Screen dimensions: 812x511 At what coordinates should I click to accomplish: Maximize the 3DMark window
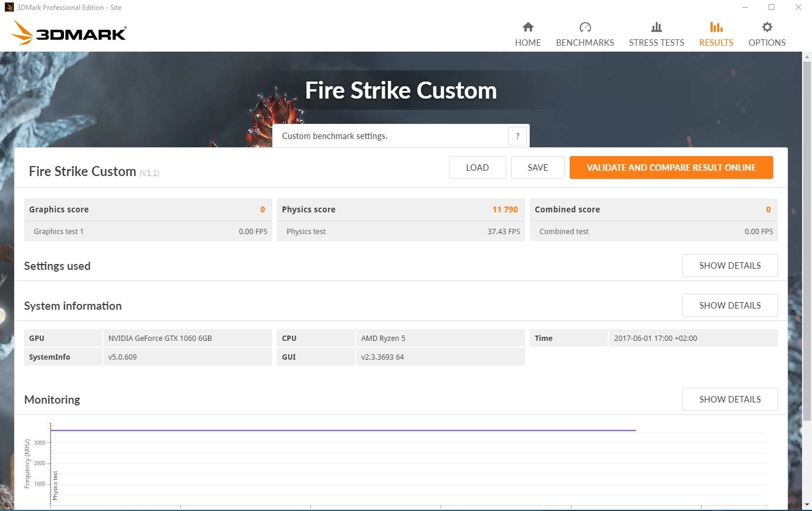click(772, 8)
